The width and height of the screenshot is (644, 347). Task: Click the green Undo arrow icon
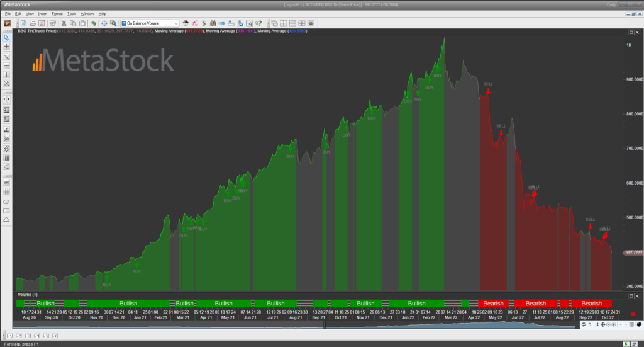click(x=93, y=23)
